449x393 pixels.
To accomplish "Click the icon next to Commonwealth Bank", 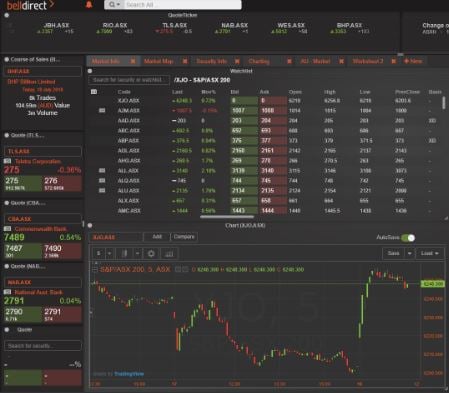I will click(8, 229).
